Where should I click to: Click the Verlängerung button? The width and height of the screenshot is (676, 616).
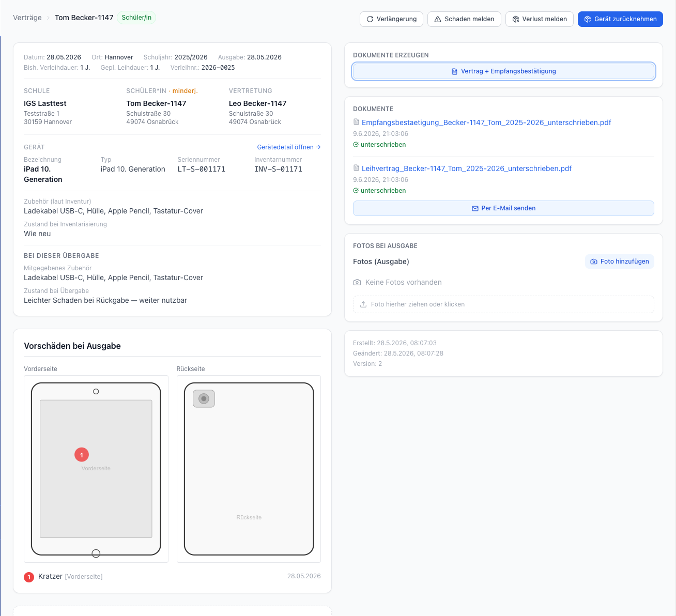pyautogui.click(x=391, y=19)
